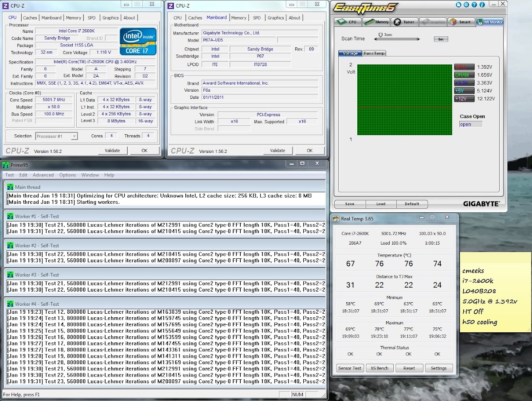
Task: Click the 1.392V CPU voltage reading
Action: [485, 67]
